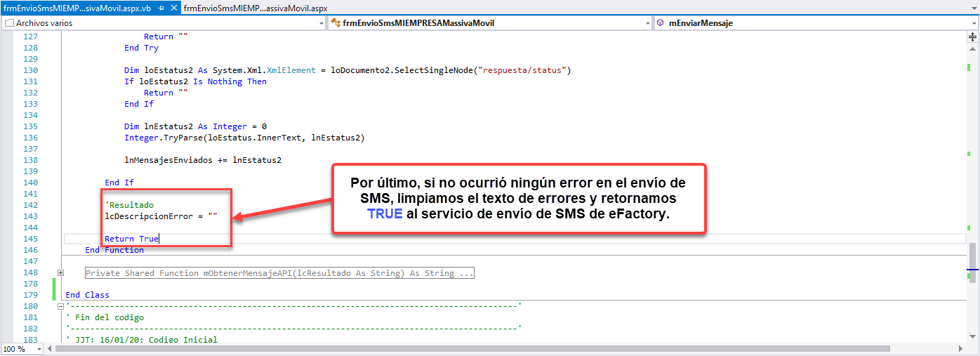Click the method cube icon beside mEnviarMensaje
The image size is (980, 356).
point(661,23)
